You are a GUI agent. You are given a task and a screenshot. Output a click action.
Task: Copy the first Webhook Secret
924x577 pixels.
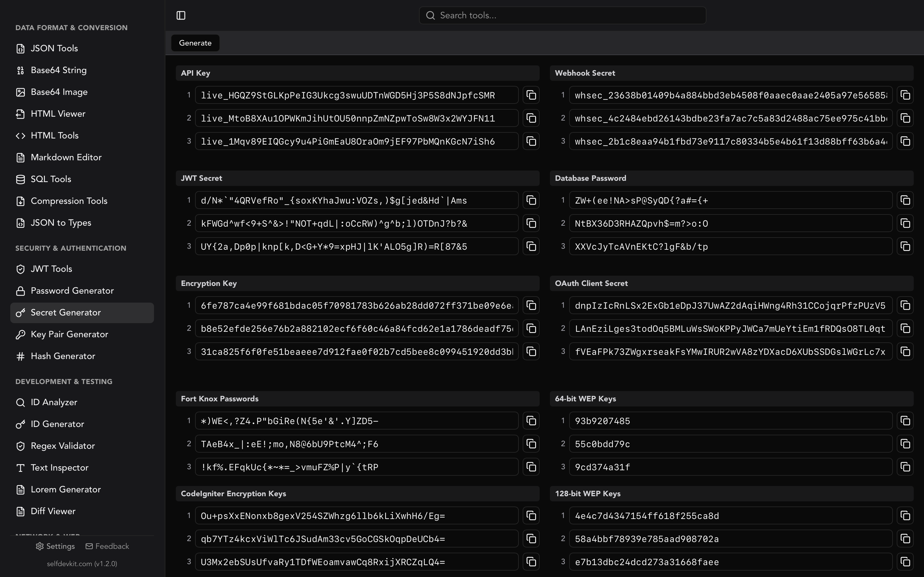905,95
